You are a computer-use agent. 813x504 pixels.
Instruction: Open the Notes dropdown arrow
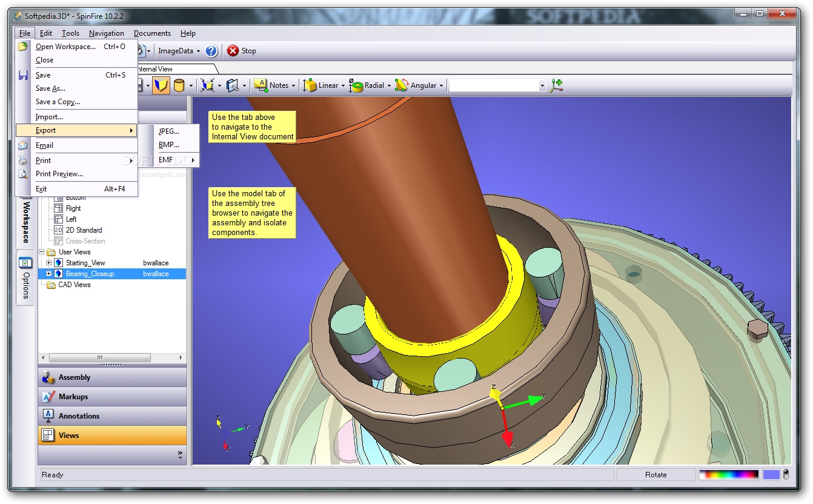294,86
